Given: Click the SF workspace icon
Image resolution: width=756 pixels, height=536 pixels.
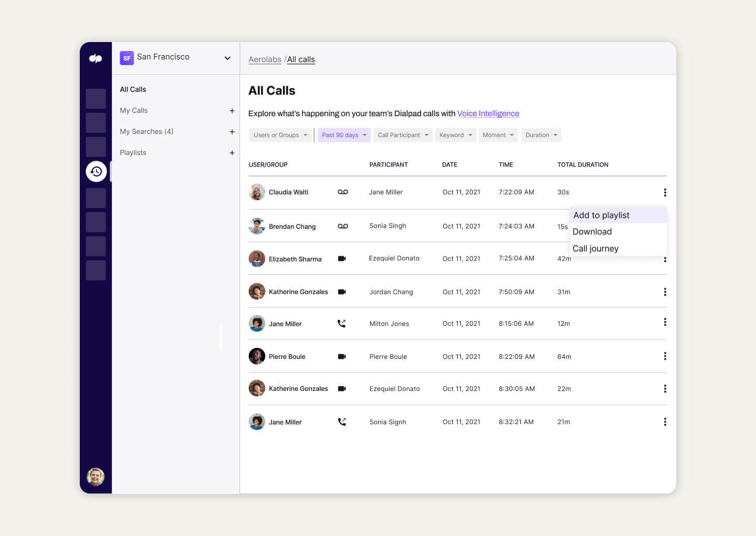Looking at the screenshot, I should tap(127, 58).
